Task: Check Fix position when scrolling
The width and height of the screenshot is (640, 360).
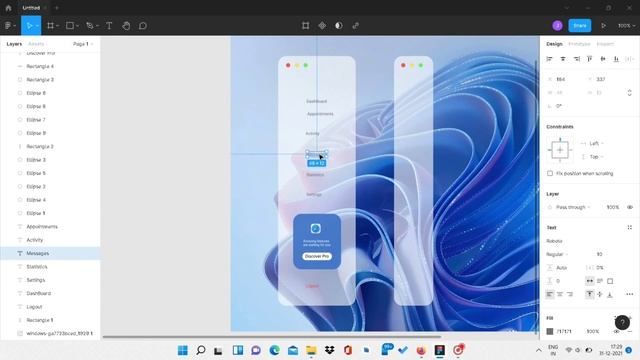Action: pos(550,173)
